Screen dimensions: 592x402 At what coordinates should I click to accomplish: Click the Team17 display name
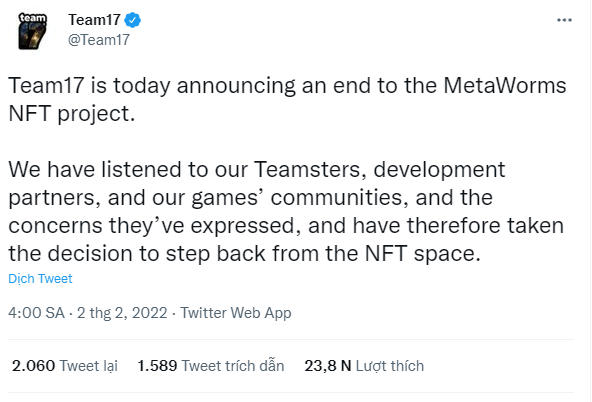(94, 20)
